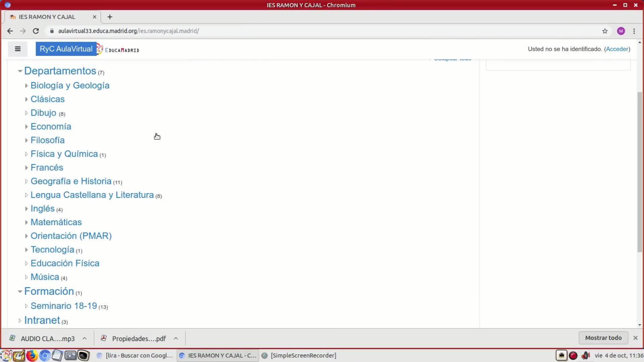Open Chromium three-dot menu
Image resolution: width=644 pixels, height=362 pixels.
(x=634, y=31)
